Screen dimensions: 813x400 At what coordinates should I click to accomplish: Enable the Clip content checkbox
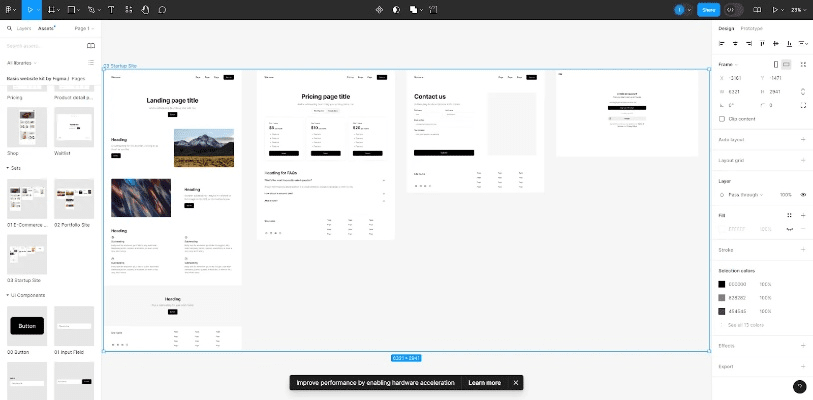[722, 118]
